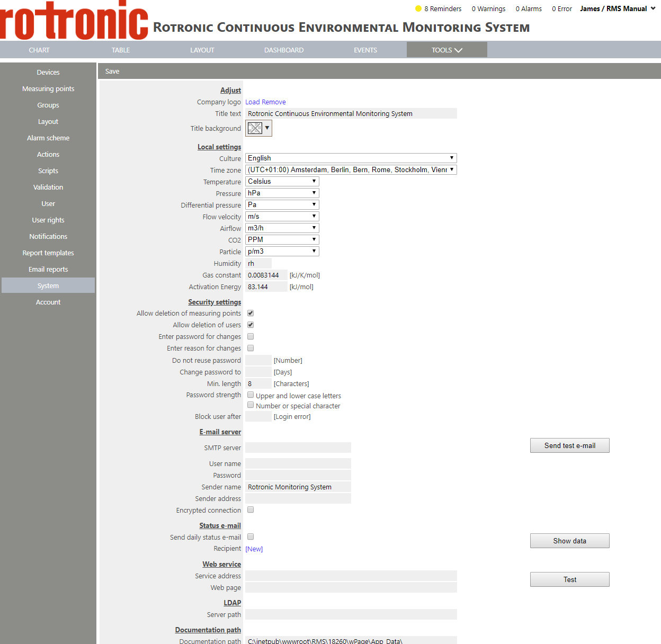This screenshot has height=644, width=661.
Task: Open the user menu chevron beside James / RMS Manual
Action: (653, 8)
